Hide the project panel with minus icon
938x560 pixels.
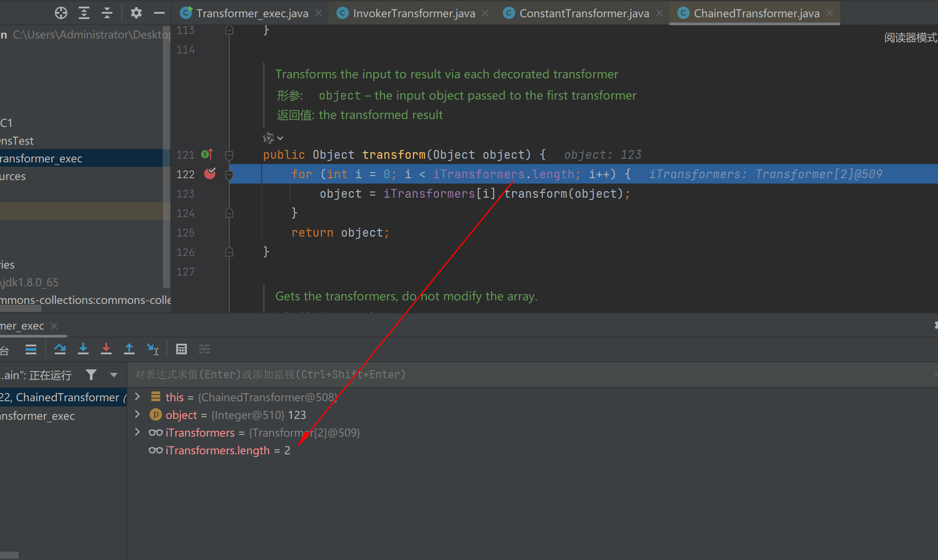click(x=159, y=13)
